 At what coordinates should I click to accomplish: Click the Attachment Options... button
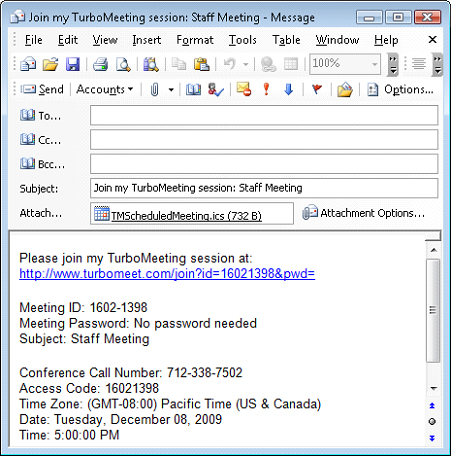(x=364, y=213)
